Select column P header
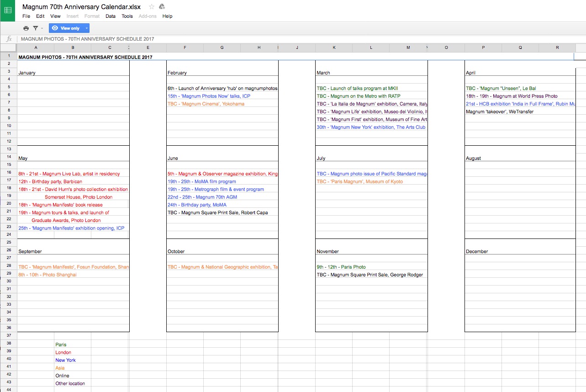The width and height of the screenshot is (586, 392). (483, 48)
